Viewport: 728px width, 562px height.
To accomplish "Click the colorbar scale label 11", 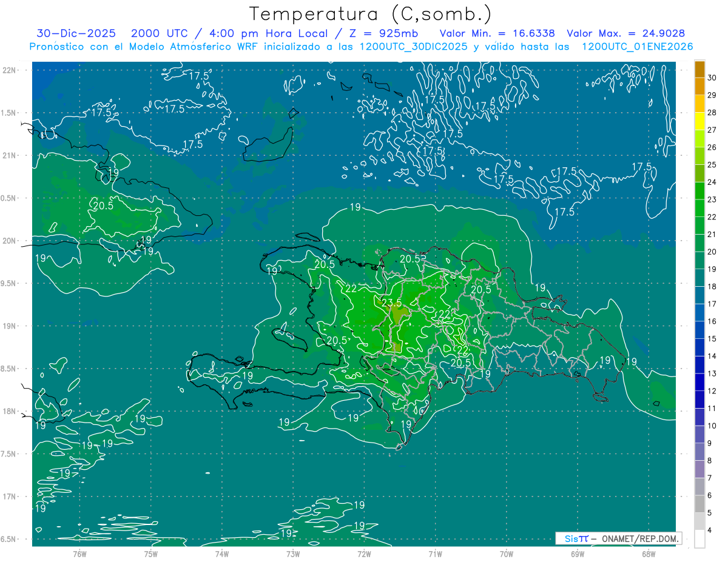I will 712,408.
